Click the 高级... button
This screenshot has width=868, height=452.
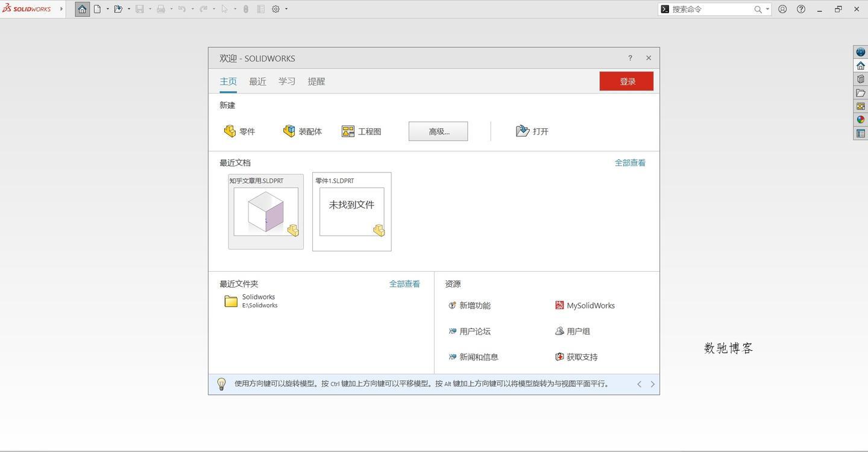point(438,131)
